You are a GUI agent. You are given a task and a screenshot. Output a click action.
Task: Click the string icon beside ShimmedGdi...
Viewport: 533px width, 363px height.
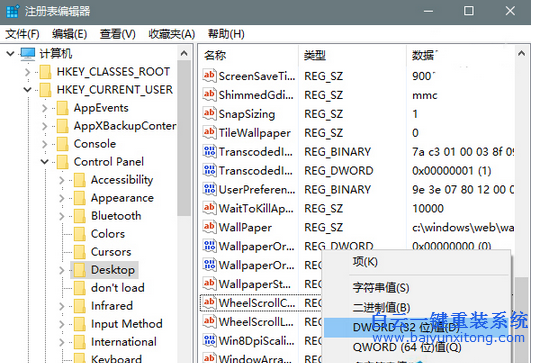(209, 94)
